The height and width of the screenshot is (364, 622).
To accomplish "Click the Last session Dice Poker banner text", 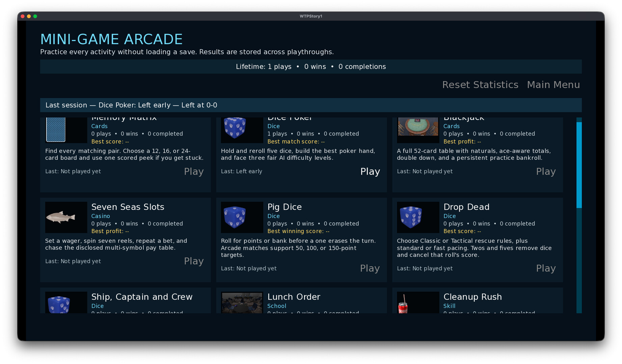I will point(131,105).
